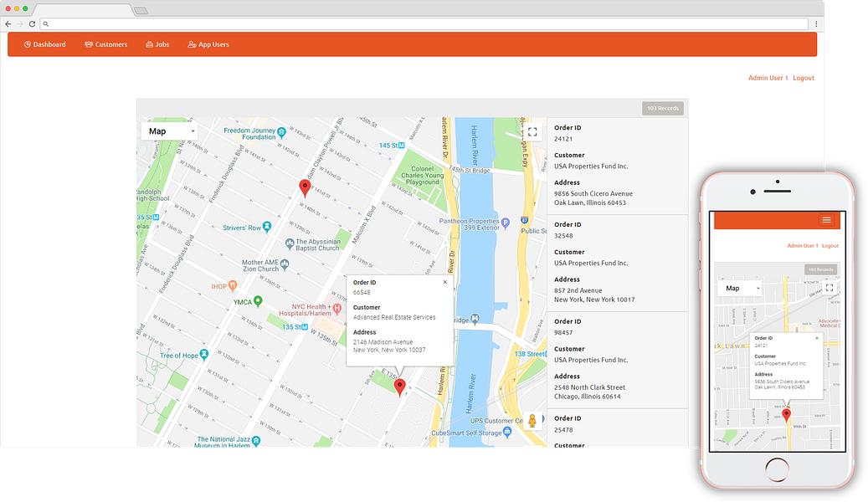This screenshot has height=502, width=868.
Task: Click the browser back arrow
Action: click(8, 23)
